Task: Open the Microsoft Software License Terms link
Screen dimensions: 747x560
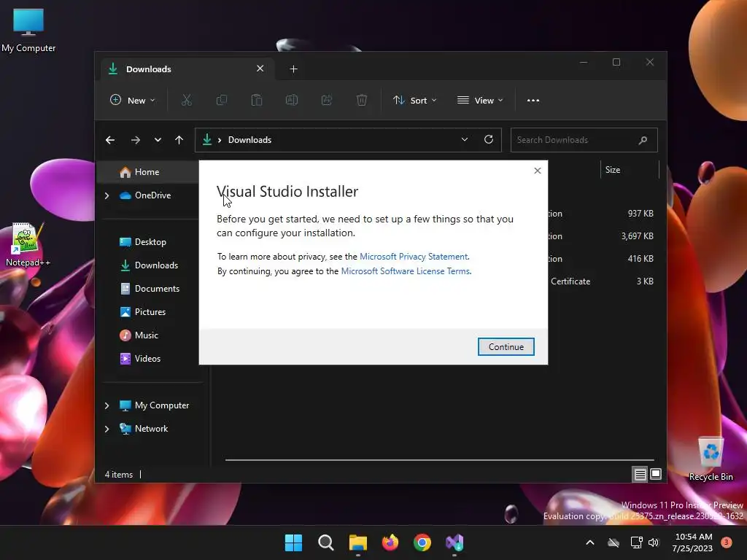Action: coord(406,271)
